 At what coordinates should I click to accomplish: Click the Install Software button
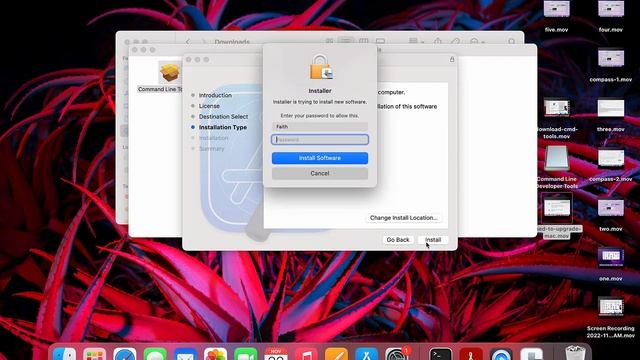[x=320, y=158]
